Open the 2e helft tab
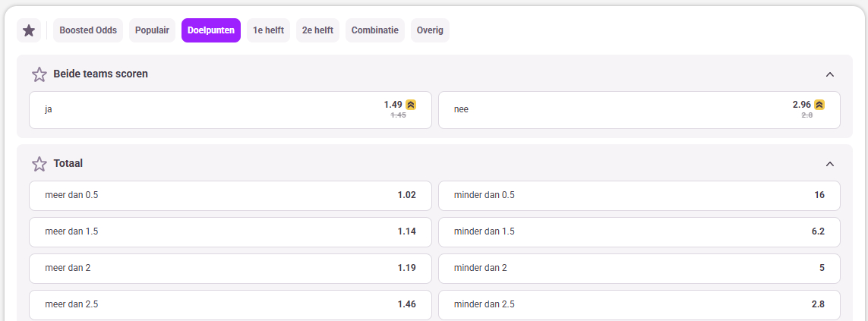 [x=317, y=30]
